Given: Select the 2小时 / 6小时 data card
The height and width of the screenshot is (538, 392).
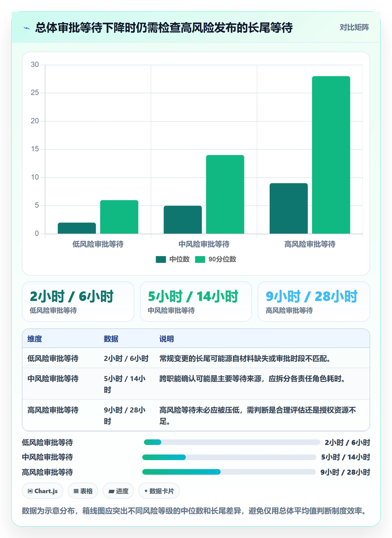Looking at the screenshot, I should (78, 302).
